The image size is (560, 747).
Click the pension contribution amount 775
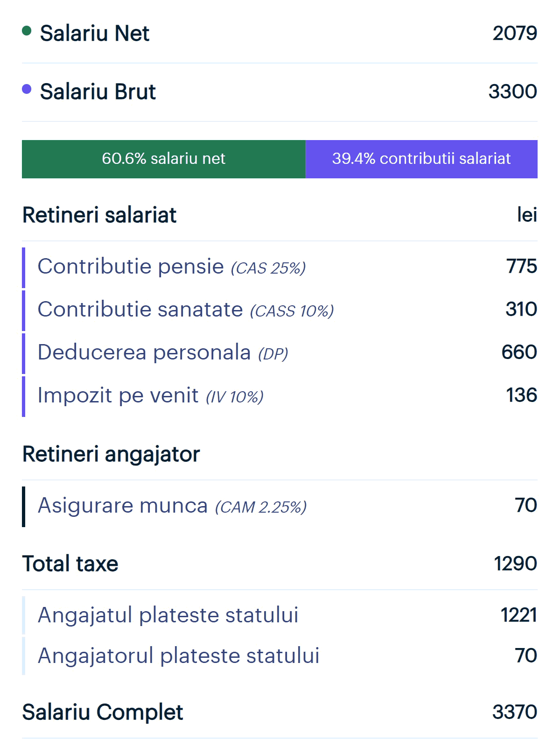pos(521,267)
